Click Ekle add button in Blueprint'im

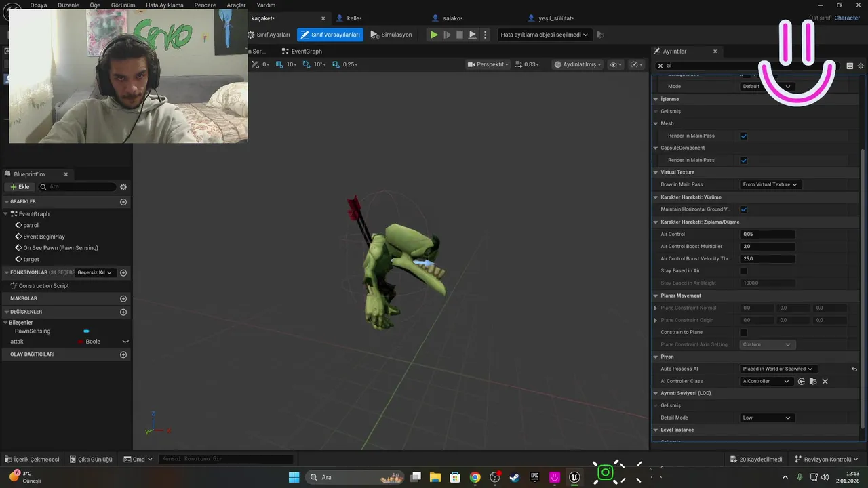coord(19,186)
